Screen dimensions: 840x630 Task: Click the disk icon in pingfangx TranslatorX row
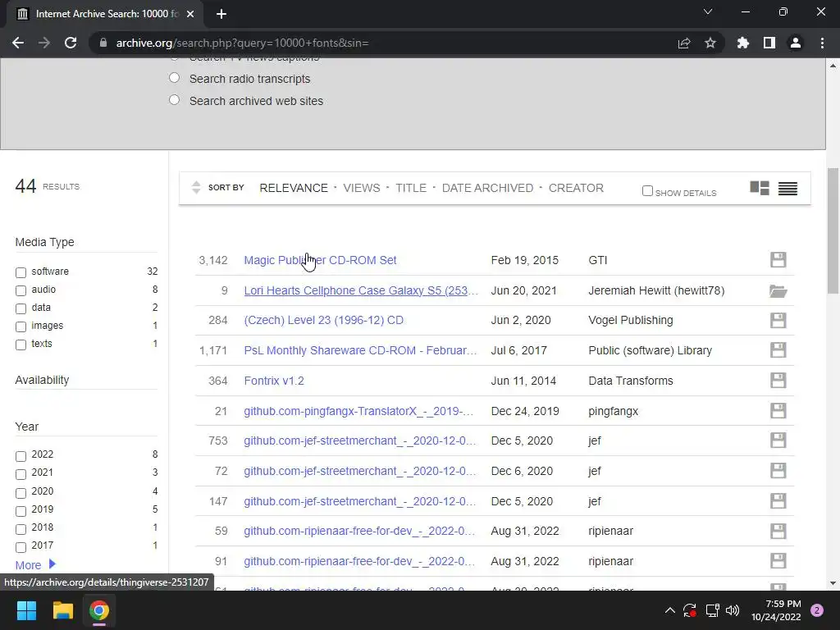[x=778, y=411]
